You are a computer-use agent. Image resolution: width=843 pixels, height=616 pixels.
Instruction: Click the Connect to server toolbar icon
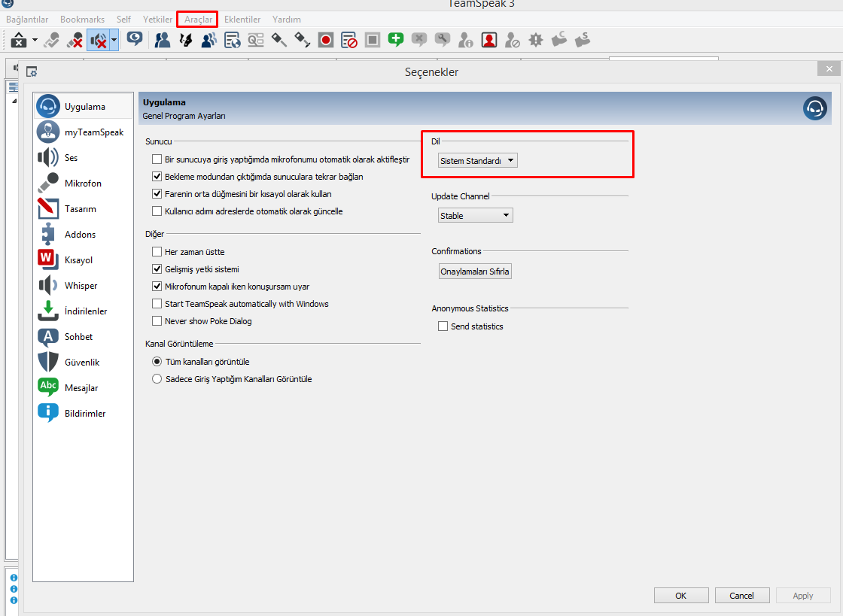(x=19, y=41)
